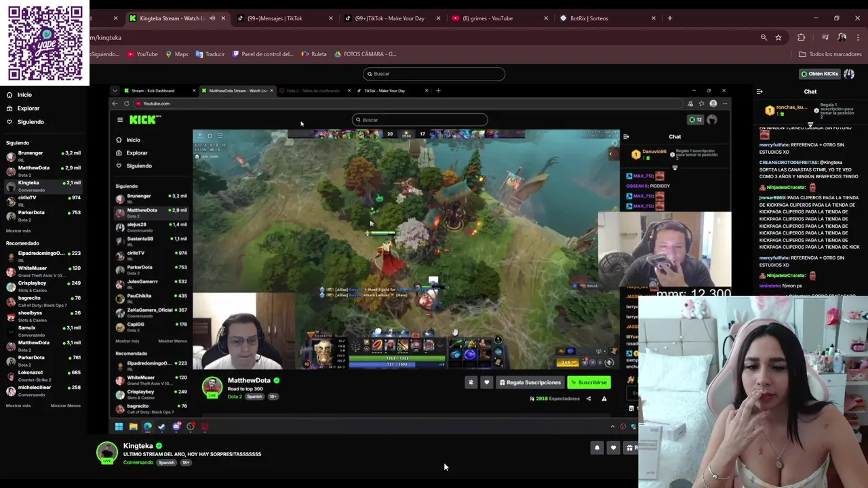
Task: In streamed screen, click Suscribirse button
Action: 589,382
